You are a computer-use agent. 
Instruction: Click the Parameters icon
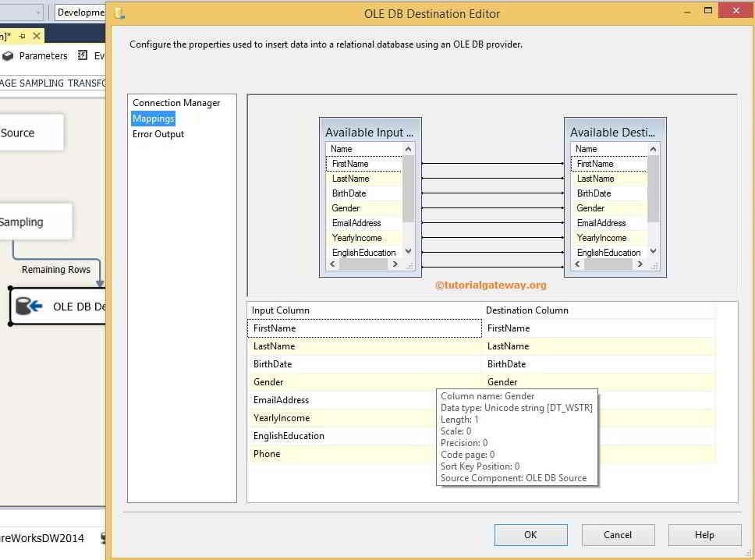tap(8, 56)
